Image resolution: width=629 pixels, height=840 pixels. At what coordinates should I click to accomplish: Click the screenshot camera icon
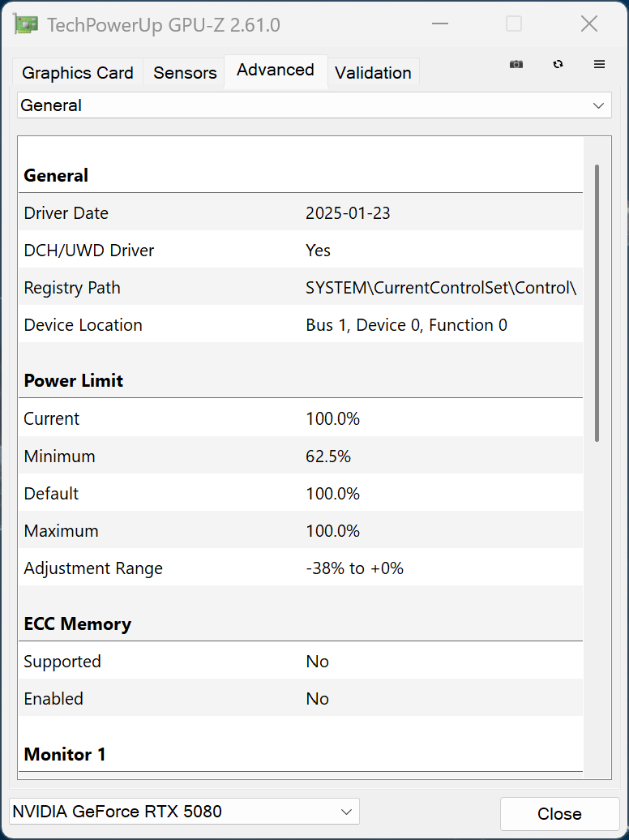pos(516,64)
